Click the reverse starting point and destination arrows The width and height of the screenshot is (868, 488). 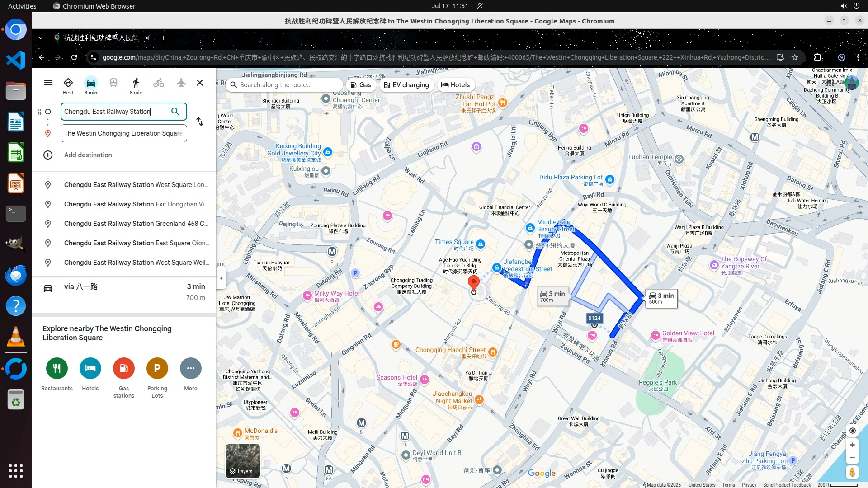(x=200, y=122)
